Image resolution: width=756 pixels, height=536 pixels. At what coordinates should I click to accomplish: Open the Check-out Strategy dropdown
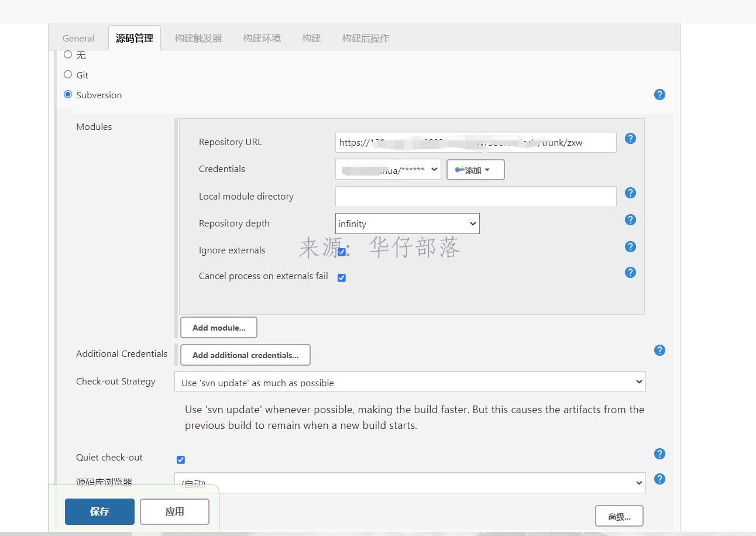pyautogui.click(x=410, y=382)
